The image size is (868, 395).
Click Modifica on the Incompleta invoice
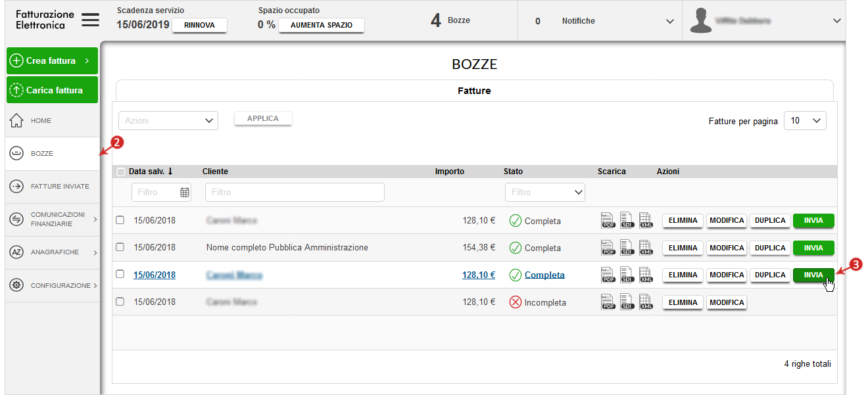point(727,302)
